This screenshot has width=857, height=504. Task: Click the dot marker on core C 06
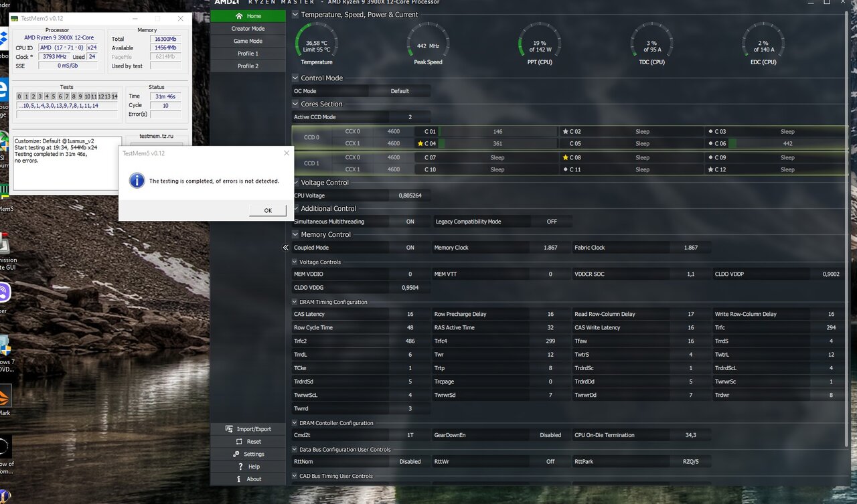click(x=710, y=143)
